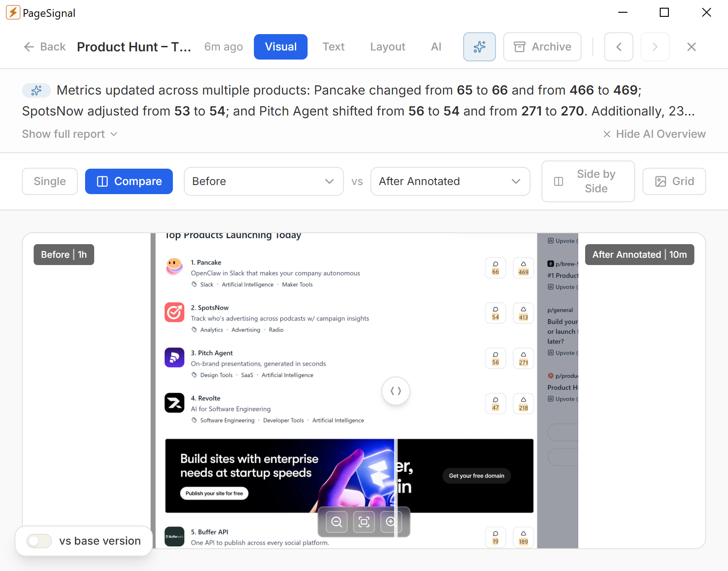Click the AI sparkle overview button
728x571 pixels.
[479, 47]
